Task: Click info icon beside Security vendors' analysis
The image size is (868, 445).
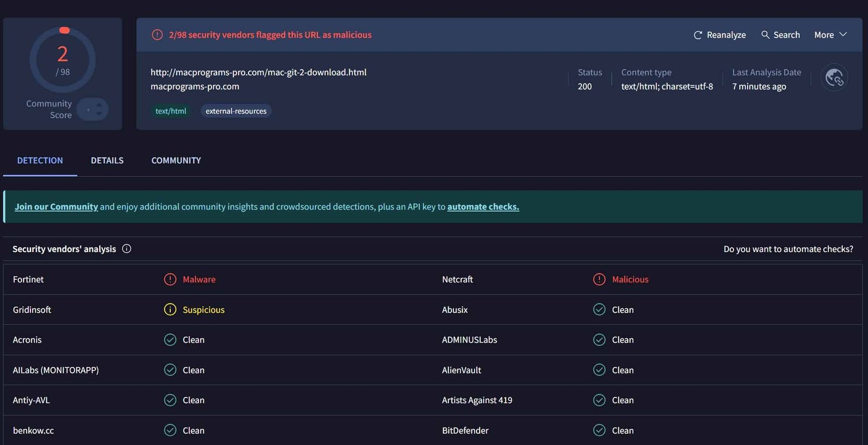Action: pyautogui.click(x=126, y=249)
